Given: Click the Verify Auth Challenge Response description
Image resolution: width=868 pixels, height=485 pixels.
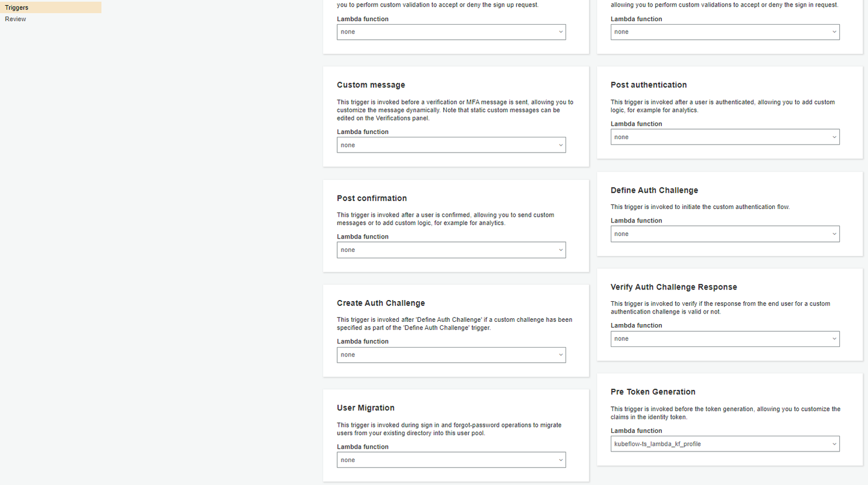Looking at the screenshot, I should [720, 308].
